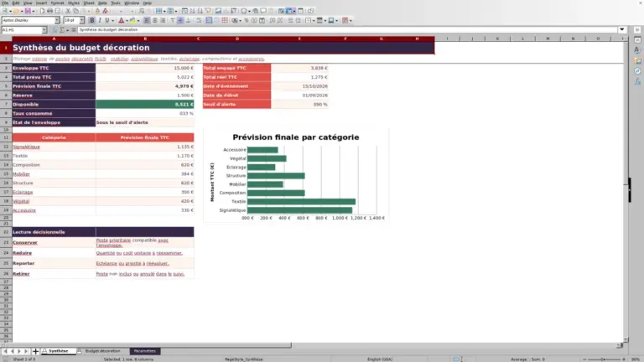Viewport: 644px width, 362px height.
Task: Open the Borders dropdown arrow
Action: [x=314, y=20]
